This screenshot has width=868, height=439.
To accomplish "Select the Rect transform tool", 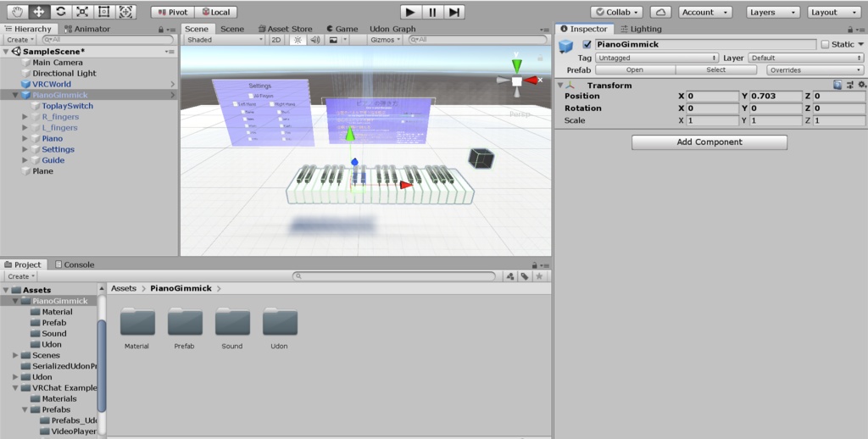I will tap(103, 12).
